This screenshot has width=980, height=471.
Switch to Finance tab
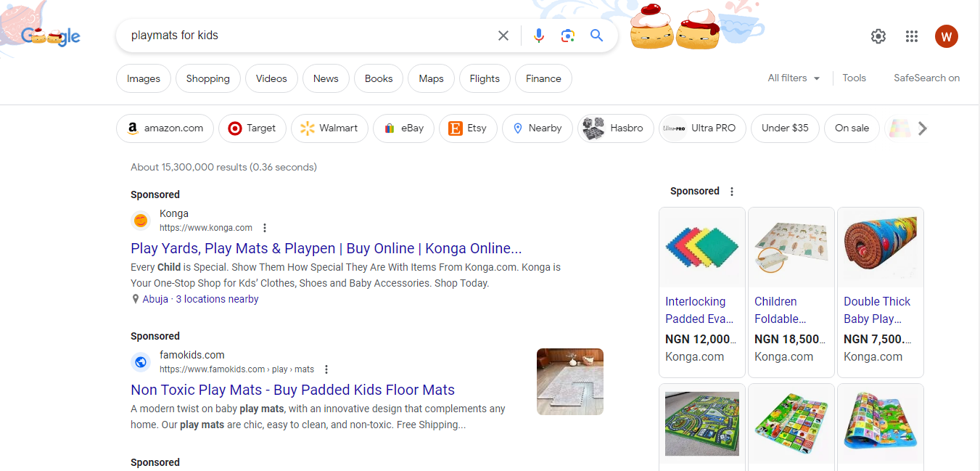pyautogui.click(x=543, y=79)
